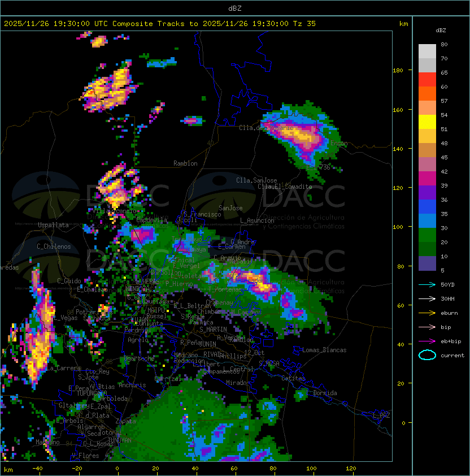470x476 pixels.
Task: Click the Clla.El_Cavadito place label
Action: (x=285, y=187)
